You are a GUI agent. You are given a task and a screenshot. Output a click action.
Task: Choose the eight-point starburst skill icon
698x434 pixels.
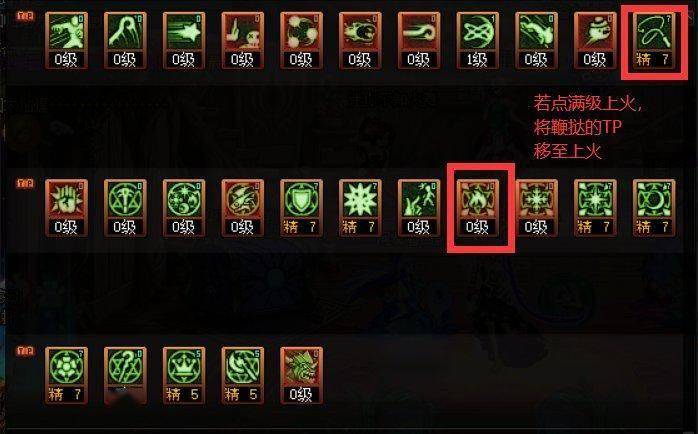click(360, 208)
